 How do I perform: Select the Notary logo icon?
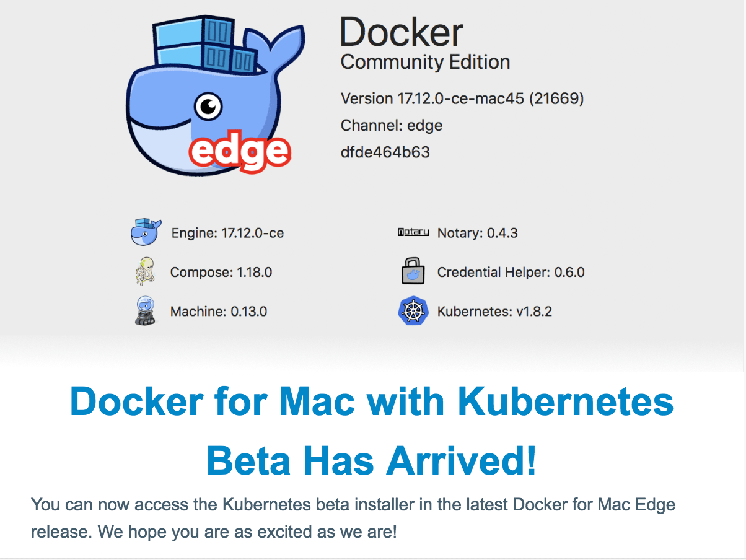413,232
